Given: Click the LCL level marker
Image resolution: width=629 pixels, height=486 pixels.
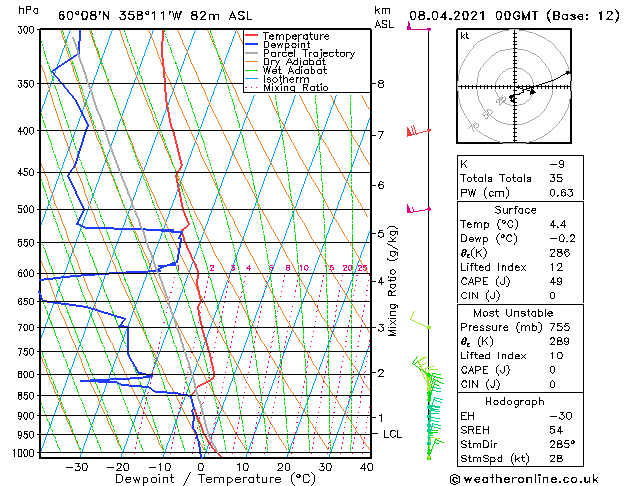Looking at the screenshot, I should click(393, 434).
